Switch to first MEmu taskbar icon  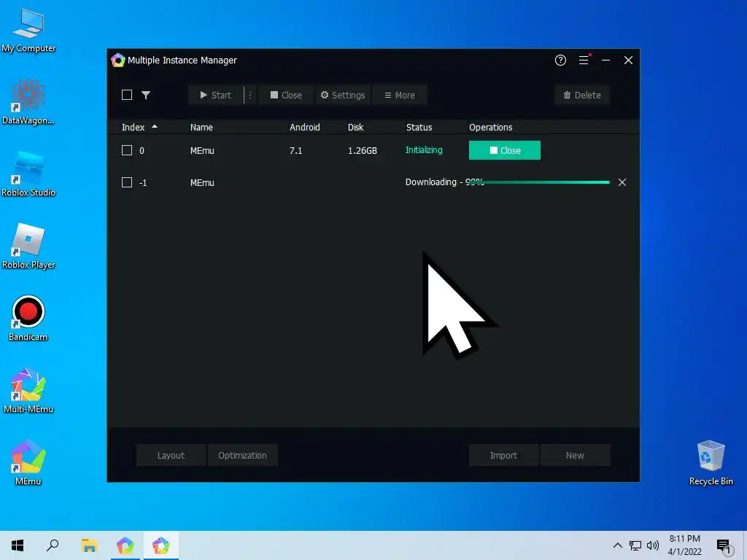tap(125, 545)
